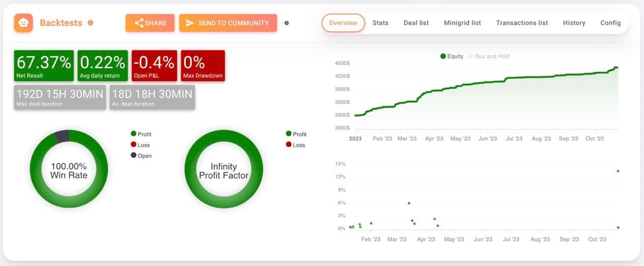Toggle Profit in the Win Rate legend
Screen dimensions: 644x266
(141, 134)
